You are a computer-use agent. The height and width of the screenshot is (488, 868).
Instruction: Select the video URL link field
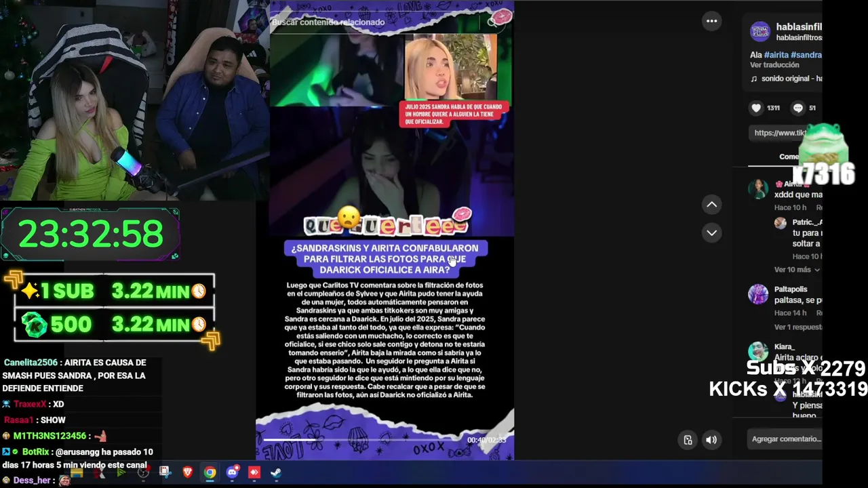pyautogui.click(x=785, y=133)
